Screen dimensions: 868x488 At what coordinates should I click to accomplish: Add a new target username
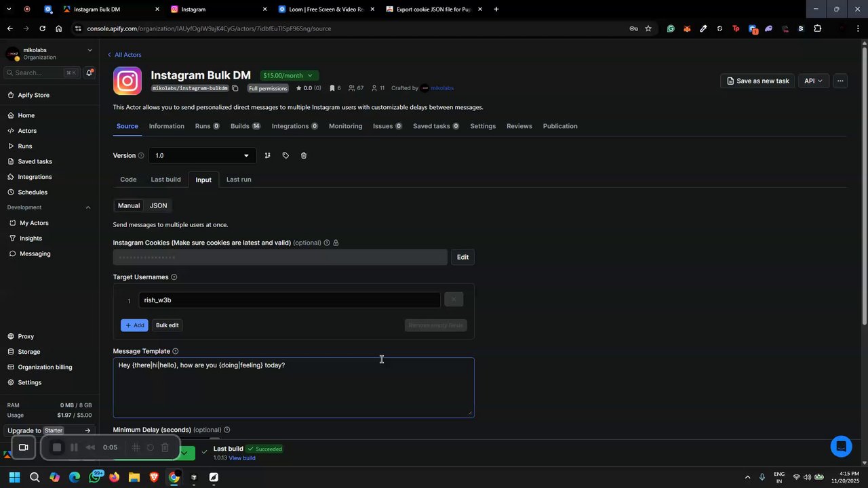[x=134, y=325]
